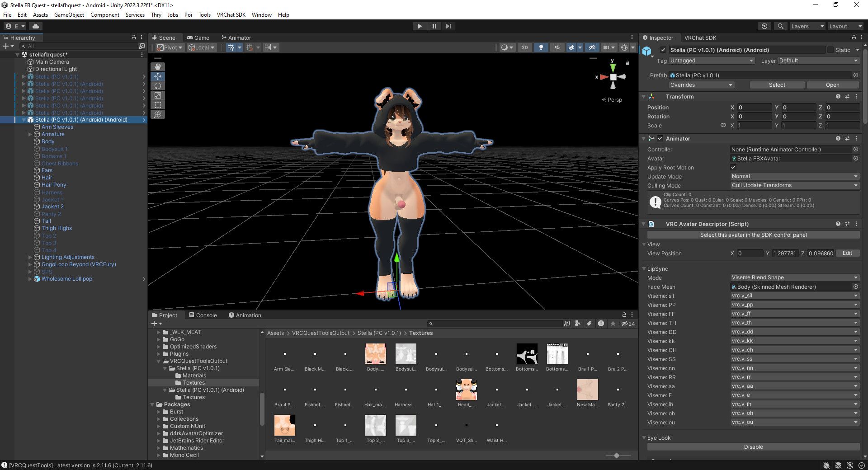Image resolution: width=868 pixels, height=470 pixels.
Task: Open the Transform component settings menu
Action: pos(856,96)
